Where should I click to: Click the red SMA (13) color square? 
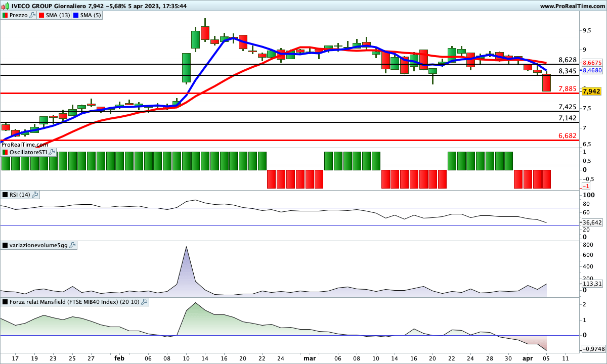(x=42, y=15)
